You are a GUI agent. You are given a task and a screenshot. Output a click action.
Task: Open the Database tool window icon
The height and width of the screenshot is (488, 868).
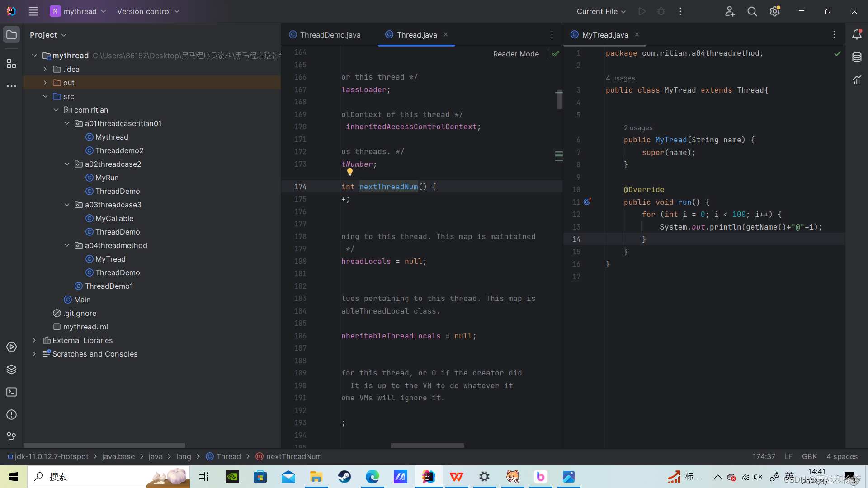point(857,57)
